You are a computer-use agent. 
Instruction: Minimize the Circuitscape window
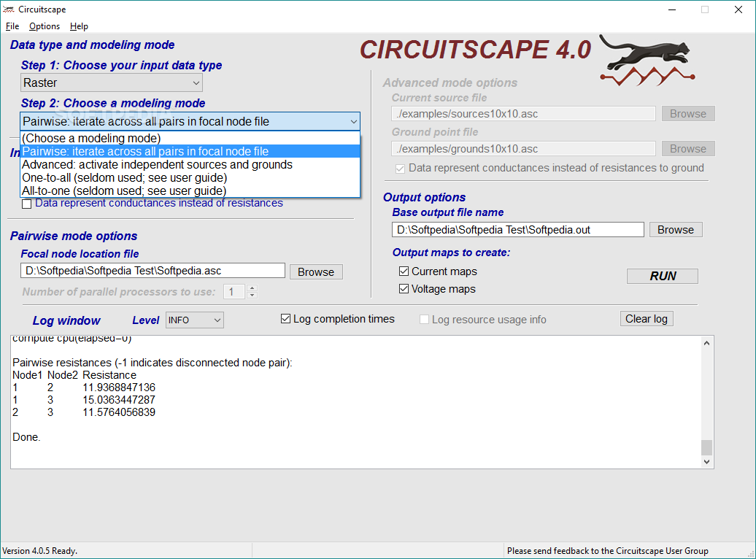[x=672, y=9]
